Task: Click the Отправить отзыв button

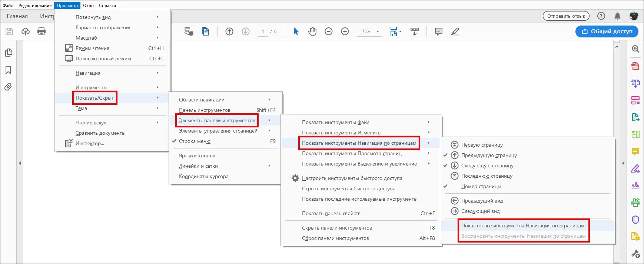Action: coord(566,16)
